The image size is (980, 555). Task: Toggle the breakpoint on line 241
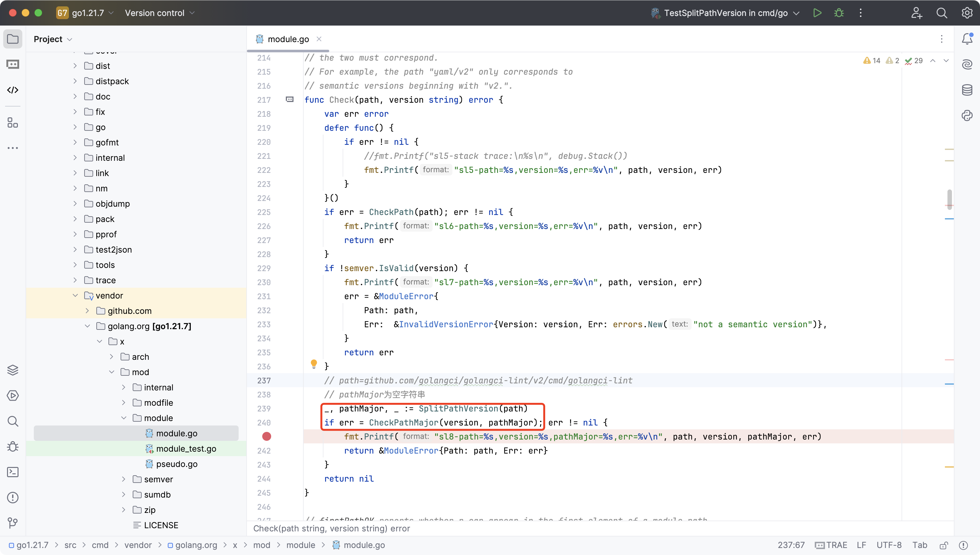(266, 436)
